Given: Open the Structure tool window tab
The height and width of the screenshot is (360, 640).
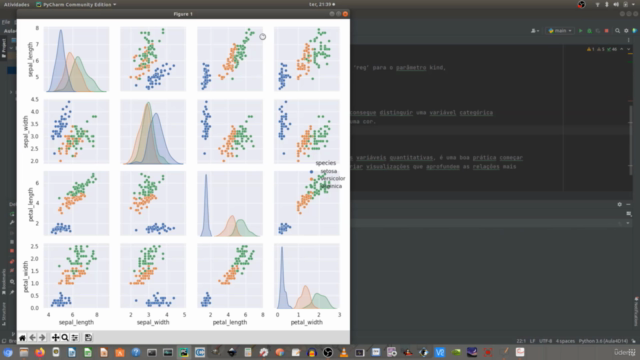Looking at the screenshot, I should click(x=4, y=313).
